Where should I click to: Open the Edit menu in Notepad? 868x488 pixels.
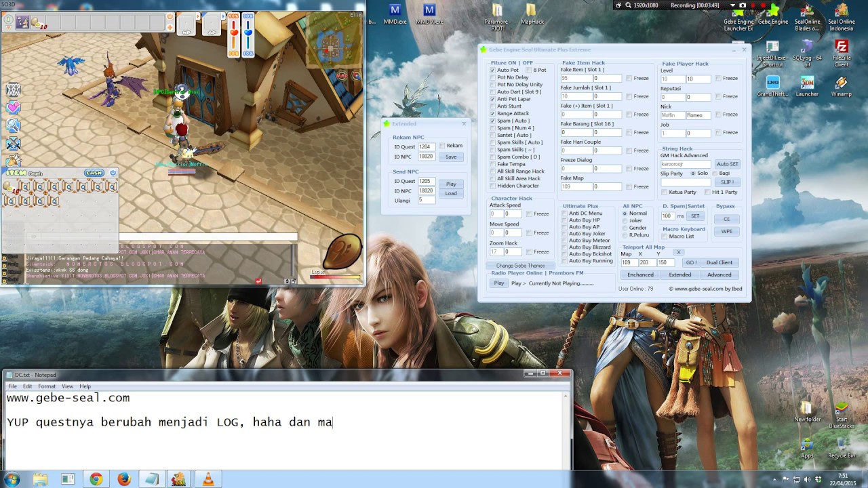(27, 386)
